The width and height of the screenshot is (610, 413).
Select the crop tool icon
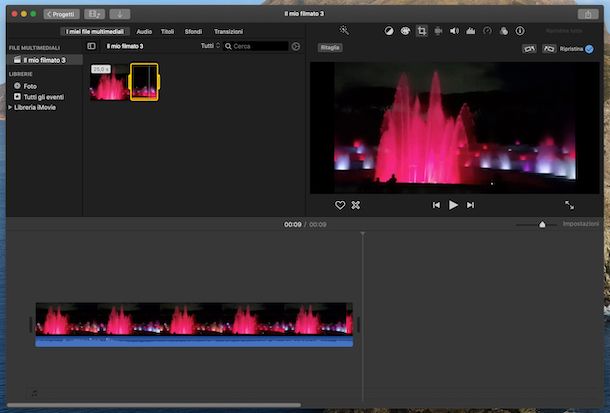click(x=422, y=31)
